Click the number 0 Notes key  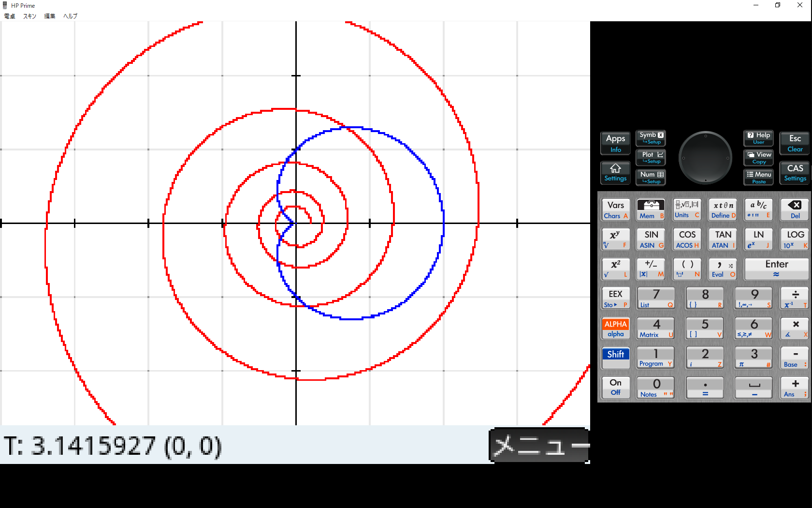point(656,388)
